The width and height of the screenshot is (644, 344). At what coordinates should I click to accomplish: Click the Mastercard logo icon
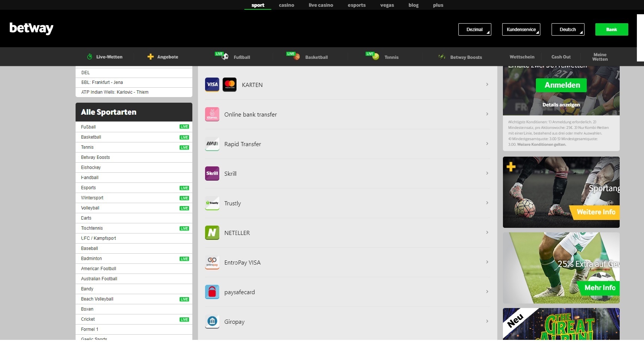229,85
